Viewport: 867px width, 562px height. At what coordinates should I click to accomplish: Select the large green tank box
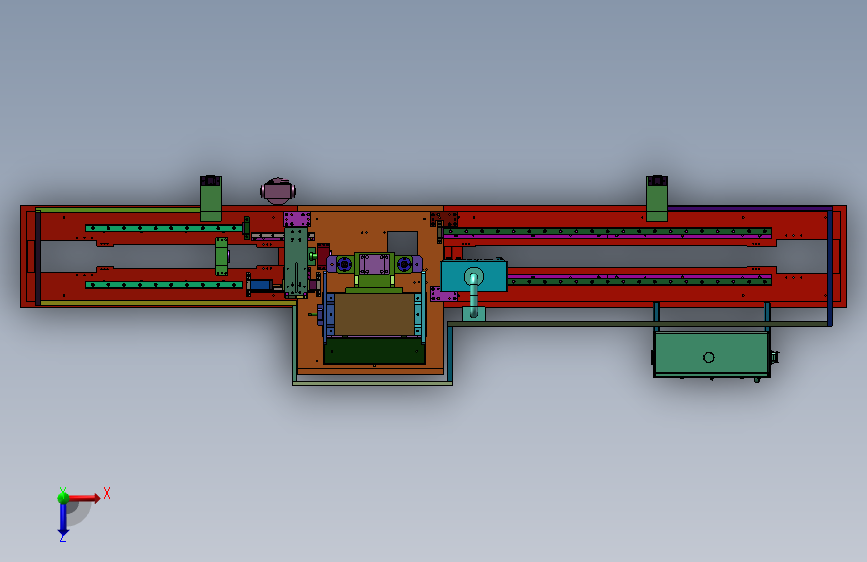pyautogui.click(x=711, y=355)
